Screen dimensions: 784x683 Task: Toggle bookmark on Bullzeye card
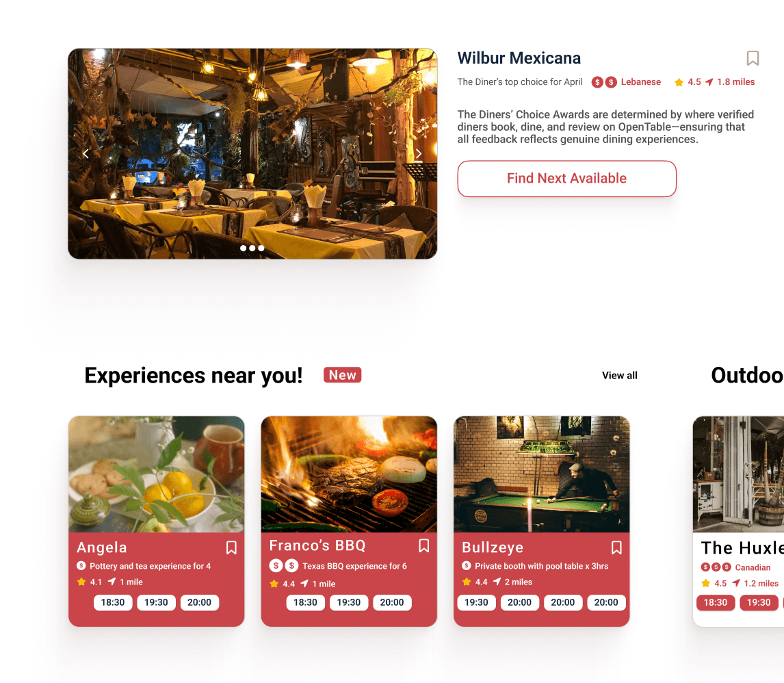[616, 547]
